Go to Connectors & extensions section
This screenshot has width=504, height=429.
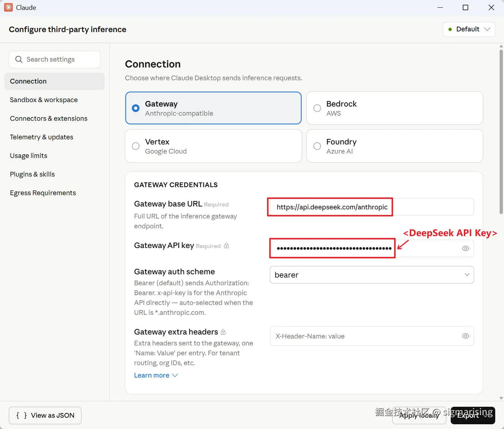click(49, 119)
